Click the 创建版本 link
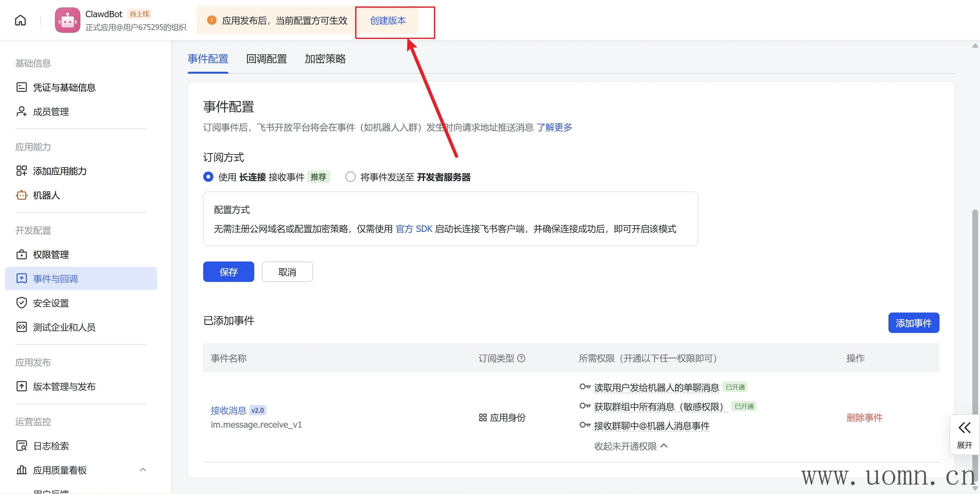The image size is (980, 494). pos(388,20)
